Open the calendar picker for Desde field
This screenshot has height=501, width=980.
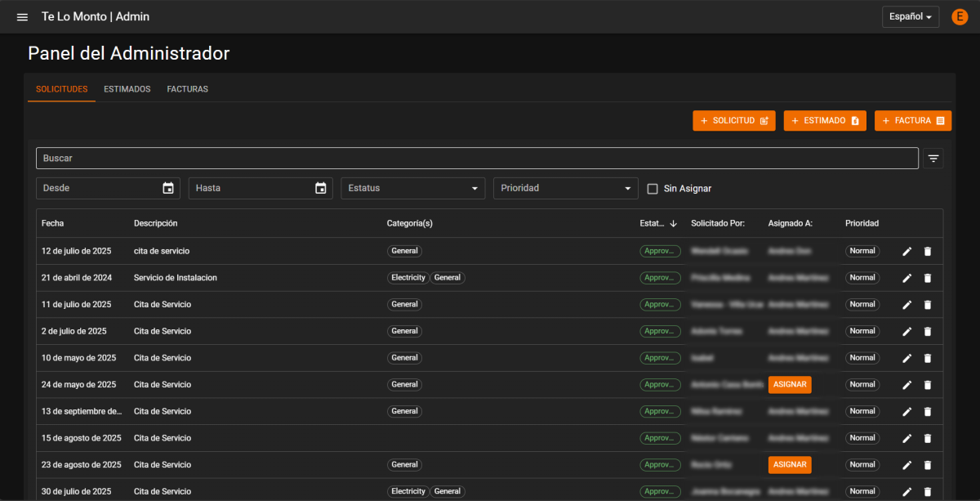tap(168, 187)
